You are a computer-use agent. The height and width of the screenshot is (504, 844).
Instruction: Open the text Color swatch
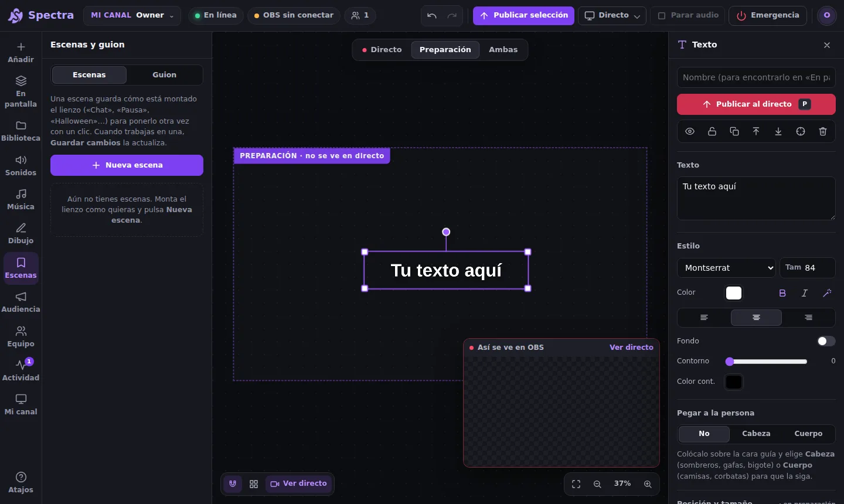(x=734, y=293)
